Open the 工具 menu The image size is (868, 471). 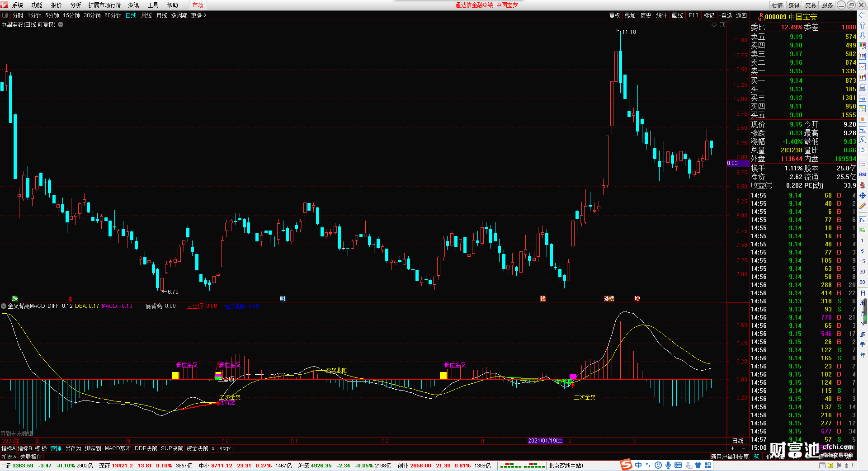pyautogui.click(x=153, y=5)
